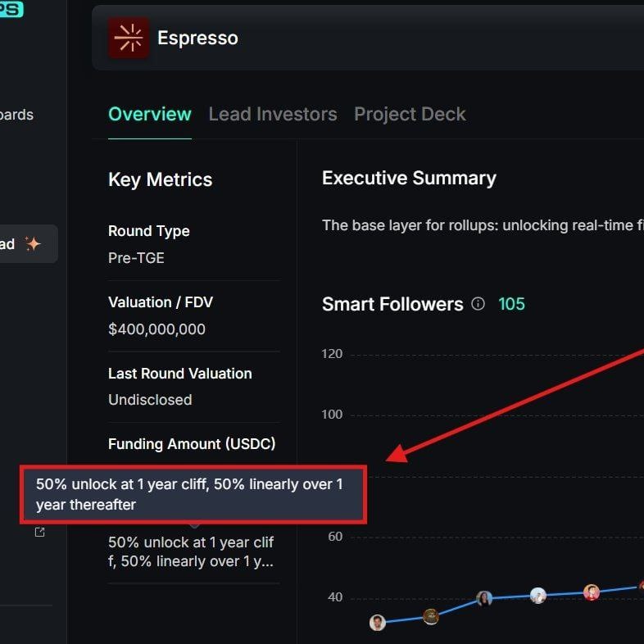
Task: Select first follower avatar on chart line
Action: (x=378, y=623)
